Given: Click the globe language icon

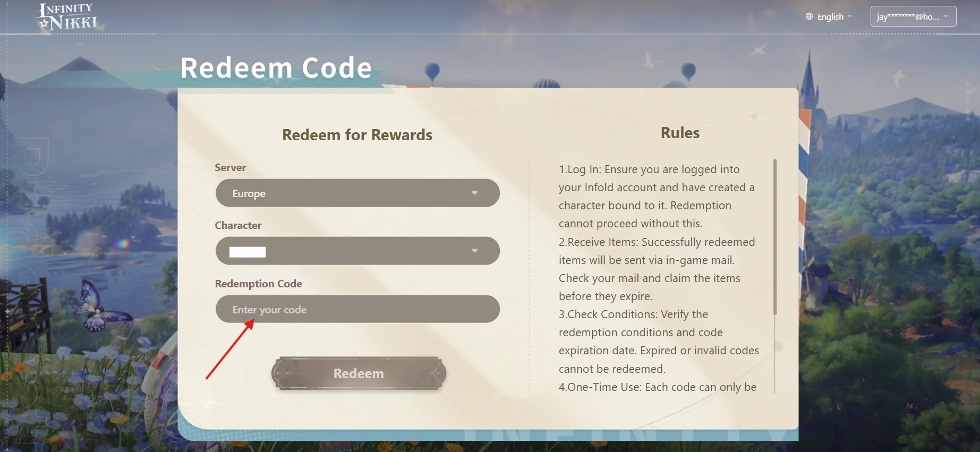Looking at the screenshot, I should coord(809,16).
